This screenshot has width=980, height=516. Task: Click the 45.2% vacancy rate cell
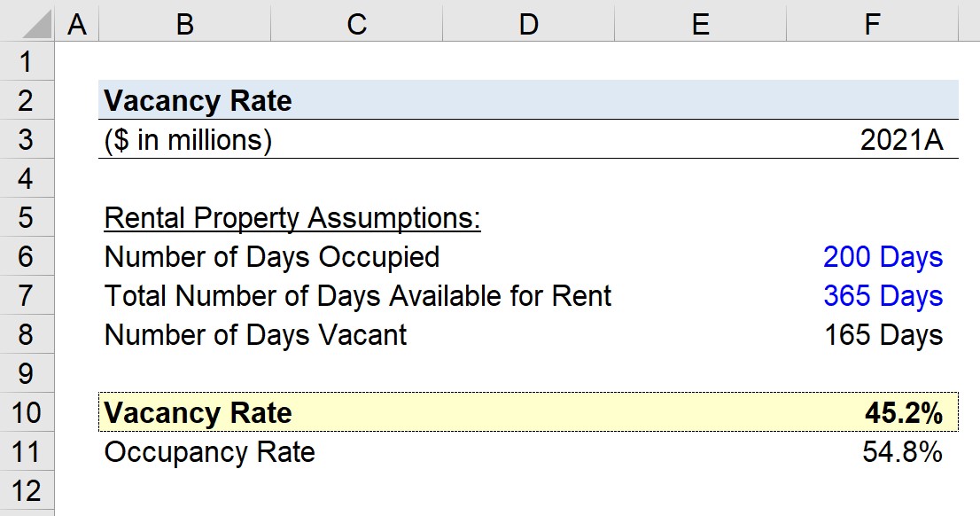pos(872,413)
